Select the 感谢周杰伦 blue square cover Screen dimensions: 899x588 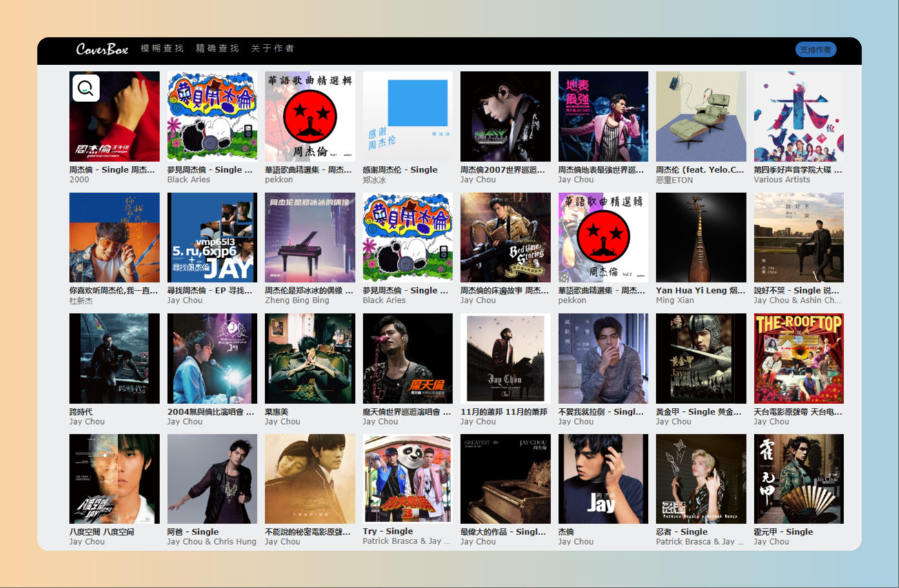(407, 116)
